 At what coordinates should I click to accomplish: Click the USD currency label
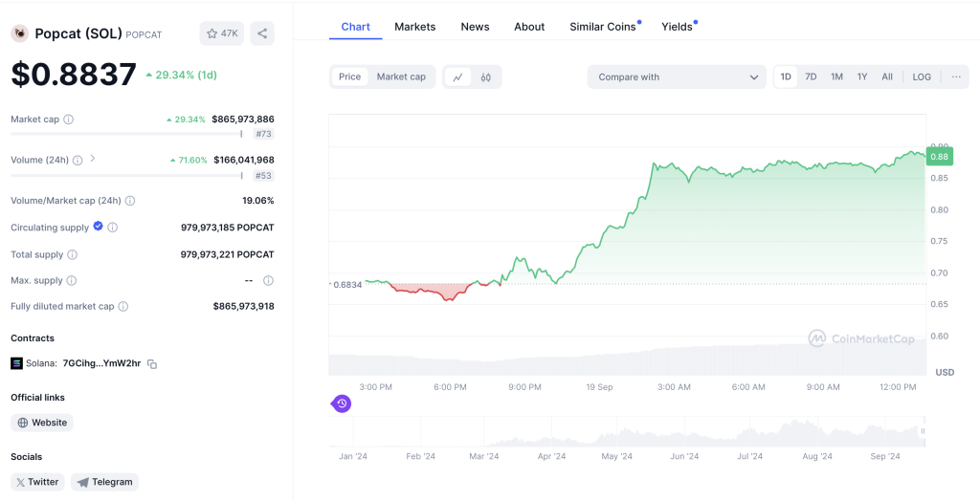(945, 372)
